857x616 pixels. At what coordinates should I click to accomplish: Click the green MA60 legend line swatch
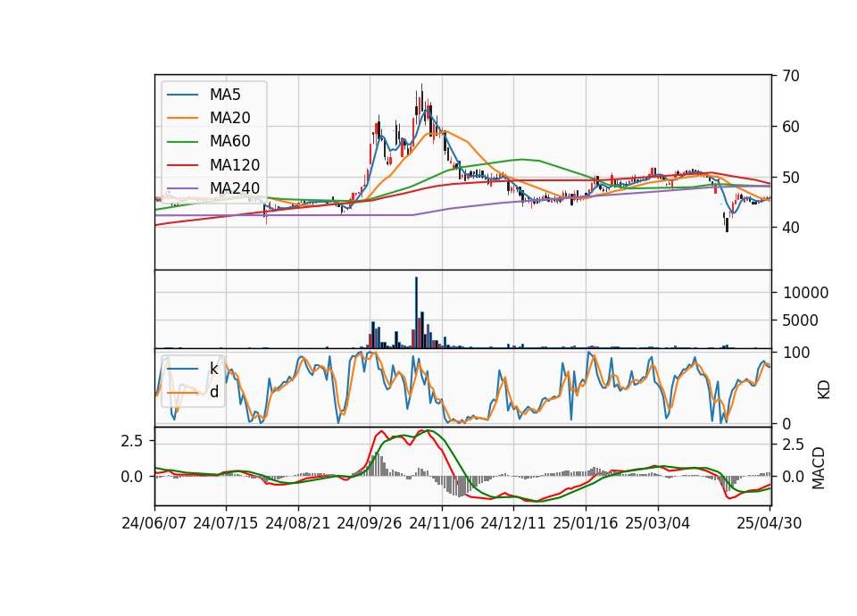click(182, 142)
